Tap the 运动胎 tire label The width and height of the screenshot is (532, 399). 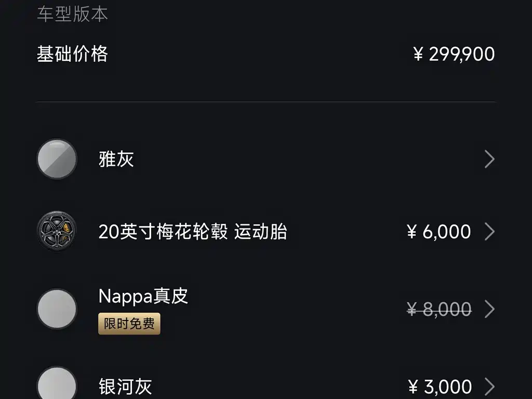[x=260, y=232]
